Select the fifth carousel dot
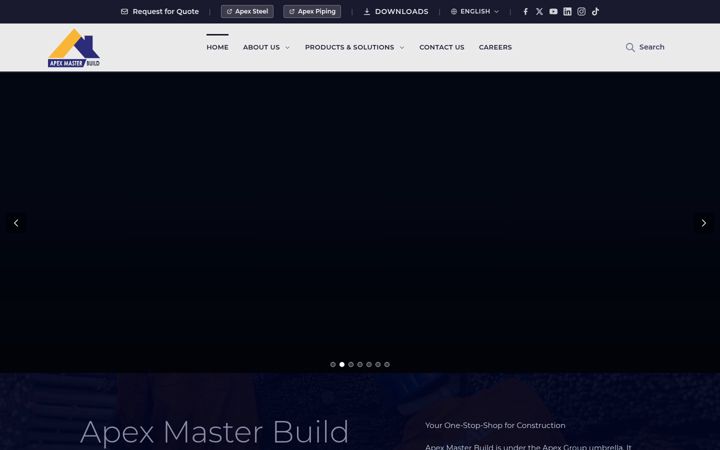Screen dimensions: 720x450 [x=369, y=365]
